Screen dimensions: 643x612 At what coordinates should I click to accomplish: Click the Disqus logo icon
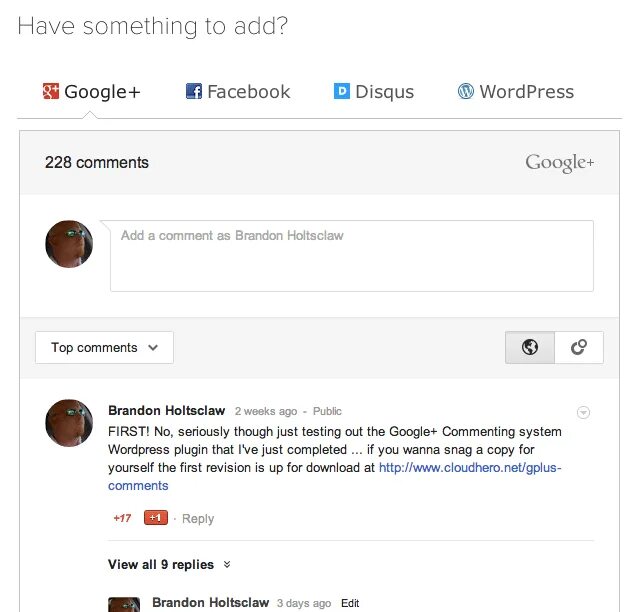pos(341,92)
